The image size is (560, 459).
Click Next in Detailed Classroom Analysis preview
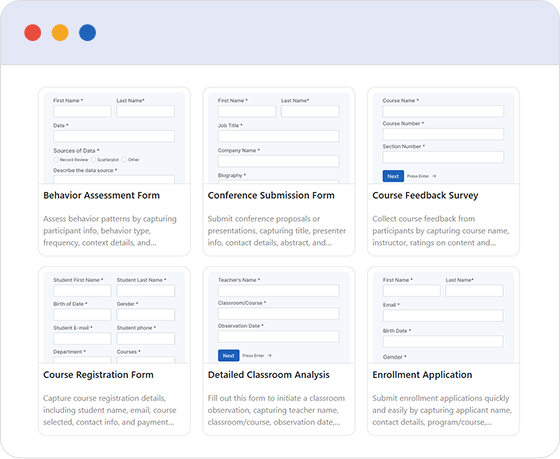coord(229,355)
